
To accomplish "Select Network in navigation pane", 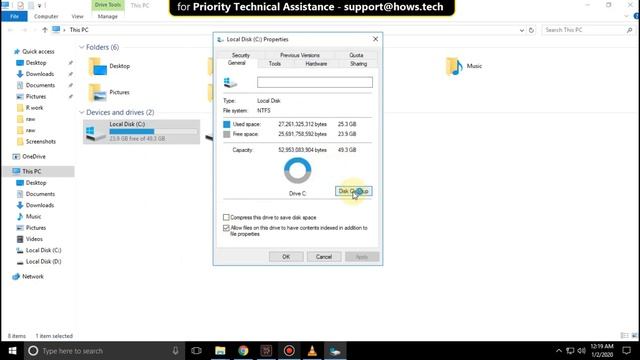I will [33, 276].
